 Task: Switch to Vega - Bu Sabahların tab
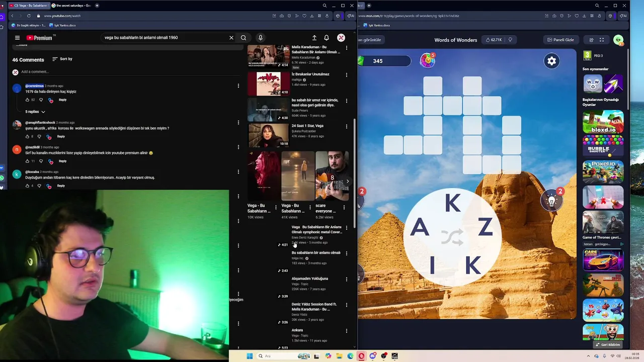tap(29, 6)
